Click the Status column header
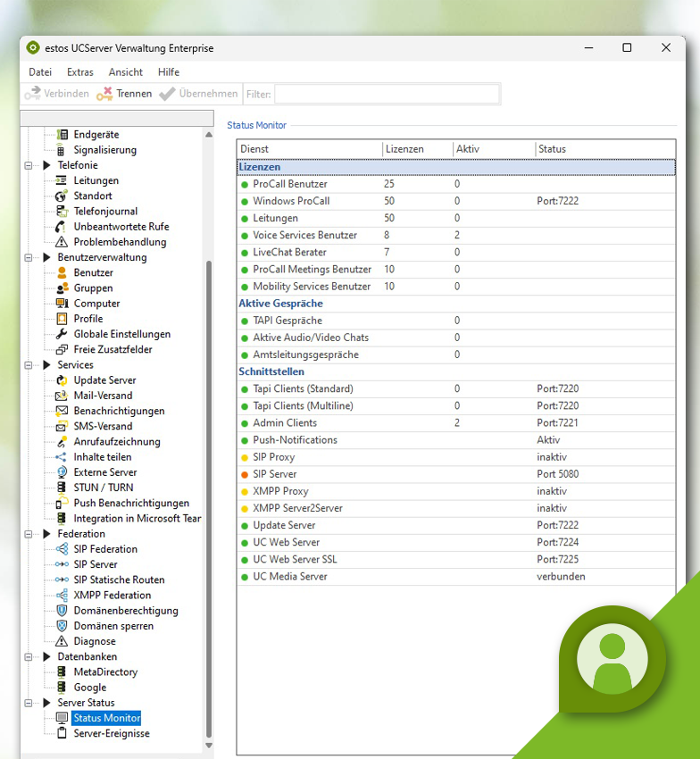700x759 pixels. (552, 149)
